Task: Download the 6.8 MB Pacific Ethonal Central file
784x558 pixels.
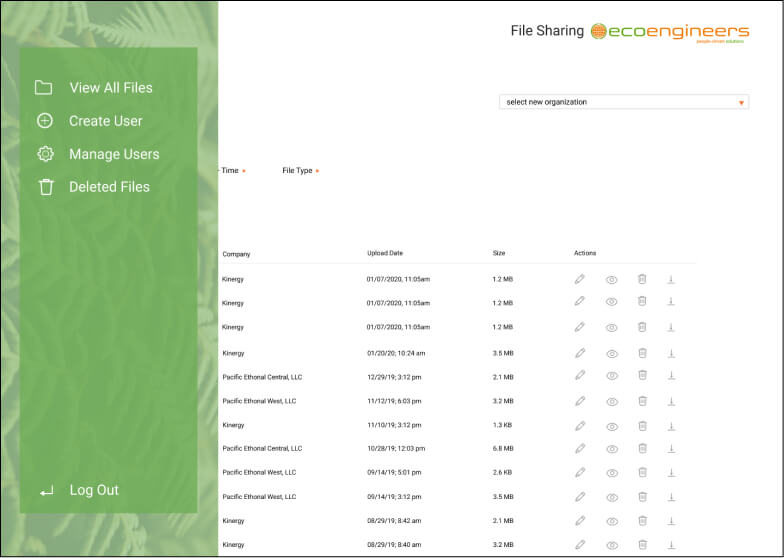Action: (672, 448)
